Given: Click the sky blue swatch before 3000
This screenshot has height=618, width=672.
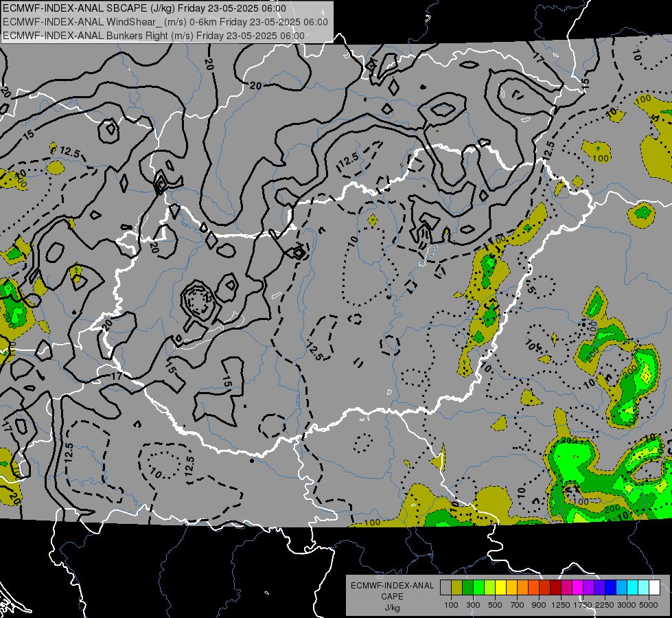Looking at the screenshot, I should (622, 588).
